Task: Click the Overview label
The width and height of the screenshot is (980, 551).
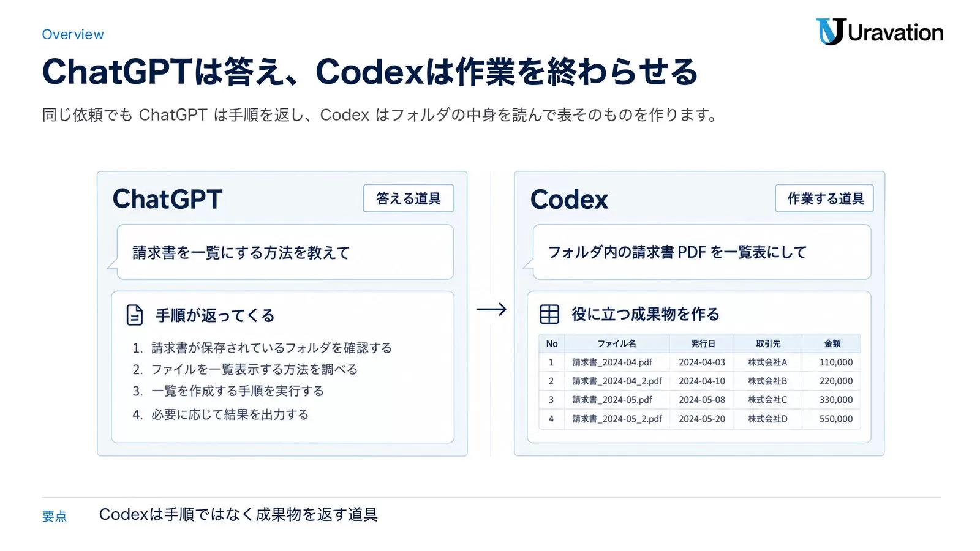Action: [x=73, y=34]
